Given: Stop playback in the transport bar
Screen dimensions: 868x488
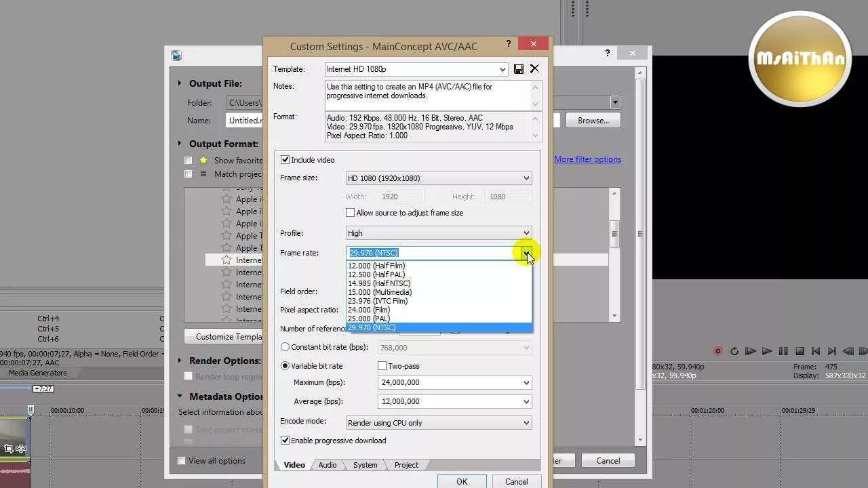Looking at the screenshot, I should click(x=800, y=351).
